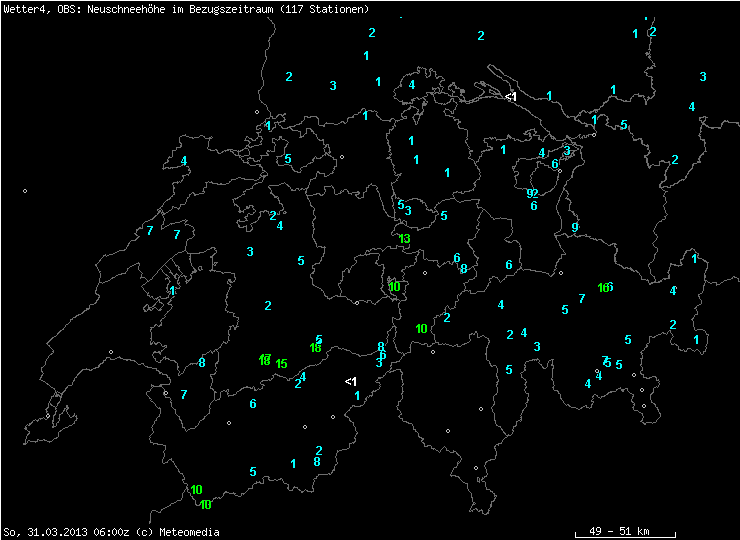
Task: Click the overlapping green 17/18 station values
Action: [265, 359]
